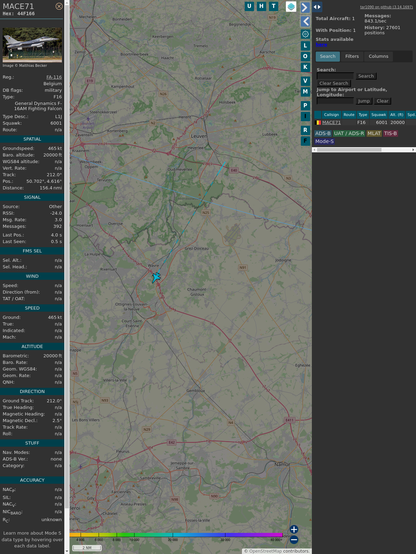This screenshot has height=554, width=416.
Task: Click the FMS SEL section header
Action: [32, 251]
